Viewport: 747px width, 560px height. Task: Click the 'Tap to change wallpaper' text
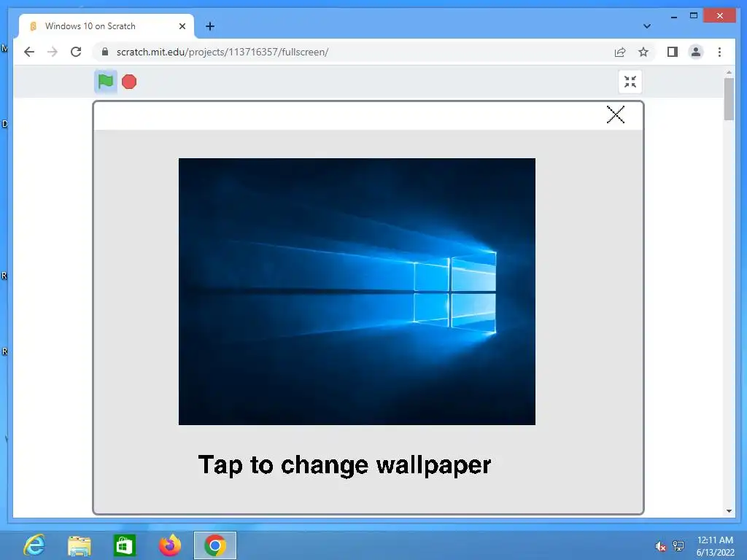click(x=344, y=465)
